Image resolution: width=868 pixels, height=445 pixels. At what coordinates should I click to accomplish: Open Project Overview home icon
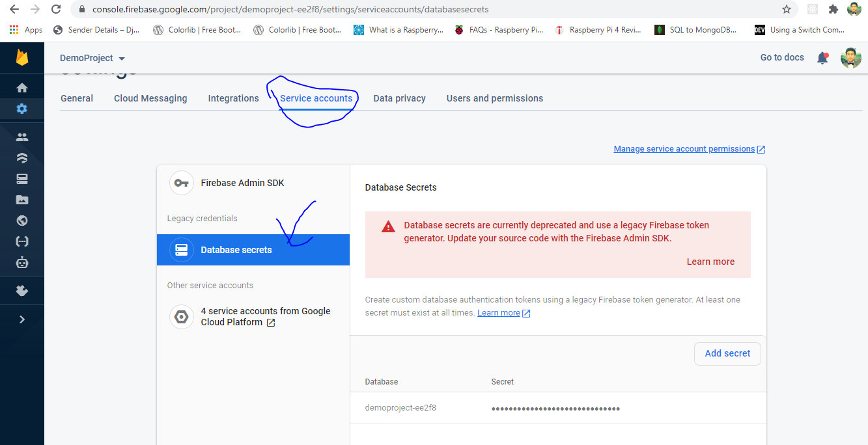pyautogui.click(x=22, y=88)
